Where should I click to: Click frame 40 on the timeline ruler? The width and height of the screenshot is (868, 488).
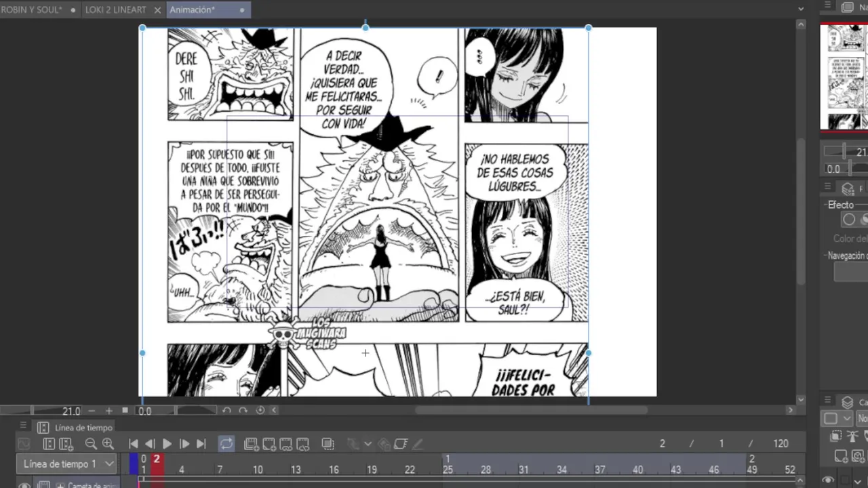pyautogui.click(x=637, y=469)
